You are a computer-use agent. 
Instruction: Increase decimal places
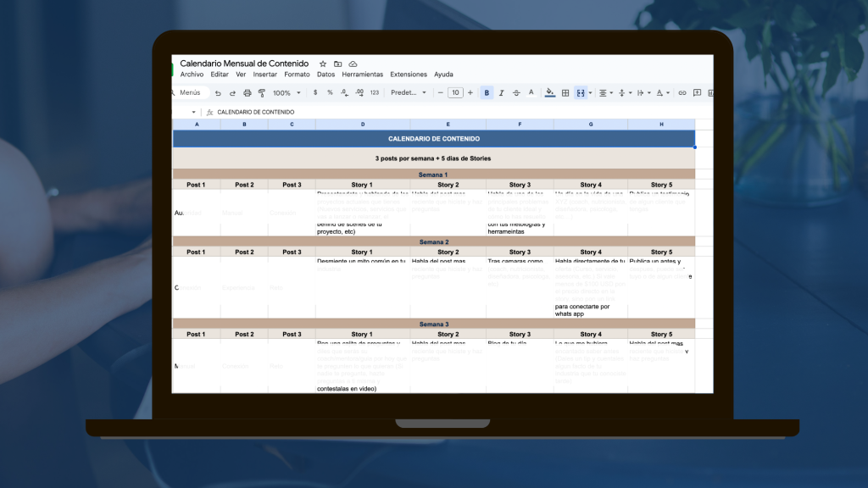coord(359,93)
